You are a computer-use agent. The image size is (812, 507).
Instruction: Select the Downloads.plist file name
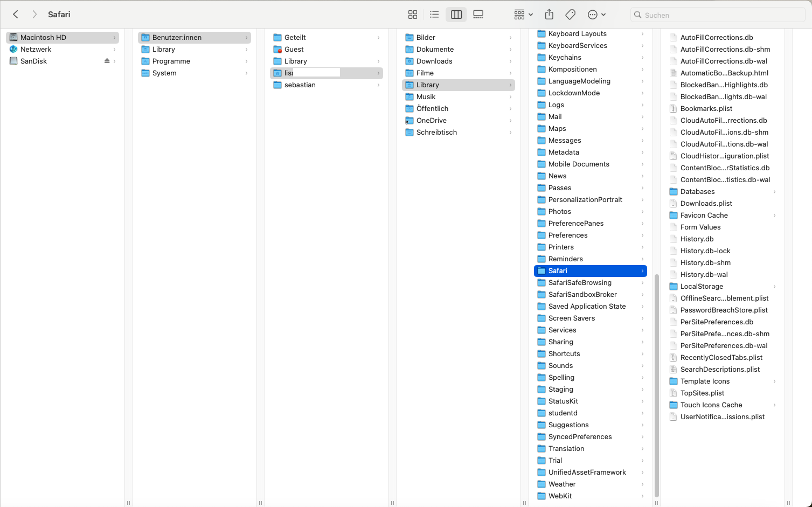tap(706, 203)
